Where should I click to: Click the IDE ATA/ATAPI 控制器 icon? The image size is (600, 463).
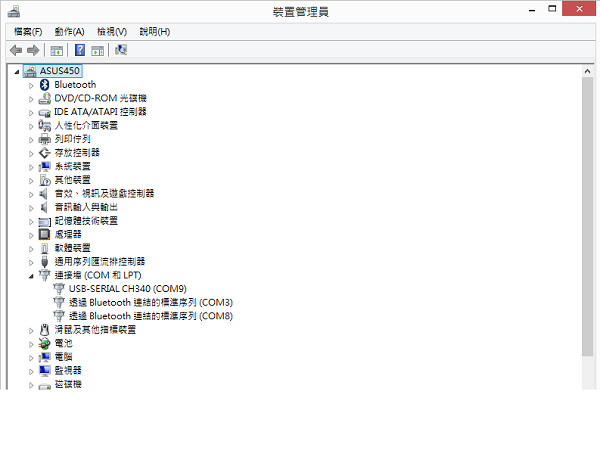(44, 113)
